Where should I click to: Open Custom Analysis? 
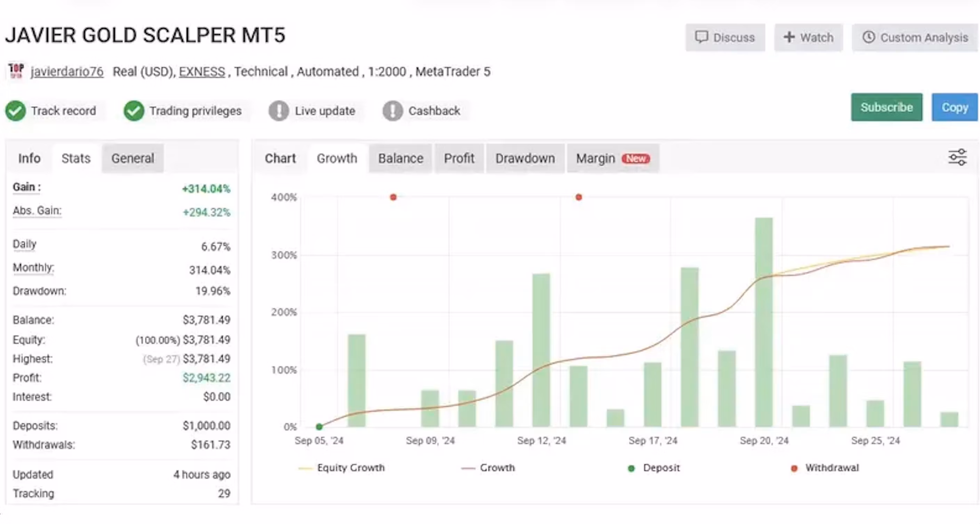coord(915,37)
